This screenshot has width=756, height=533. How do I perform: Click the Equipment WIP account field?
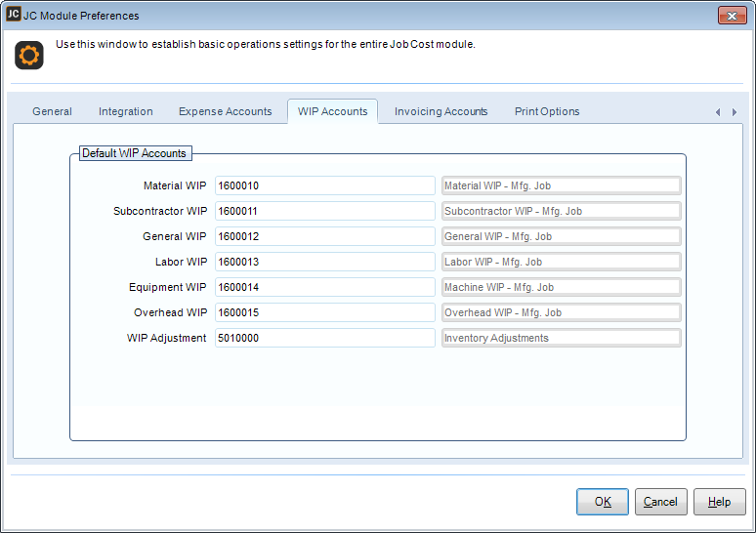pyautogui.click(x=324, y=287)
